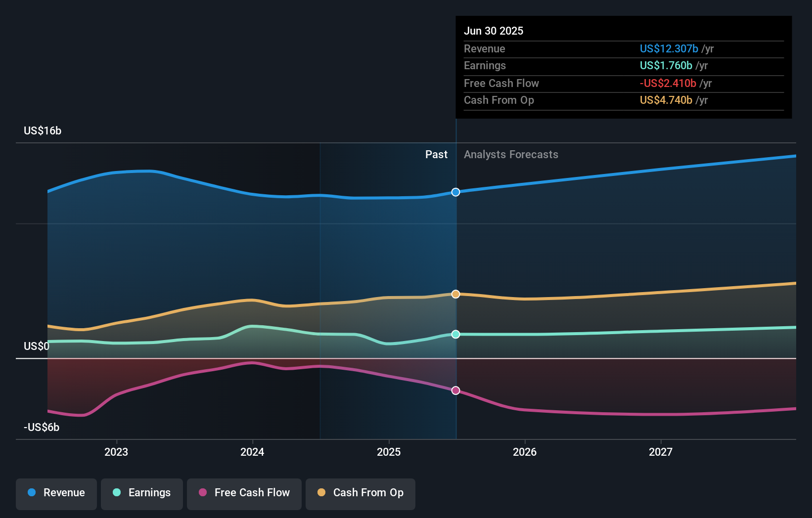Select the pink Free Cash Flow marker
Viewport: 812px width, 518px height.
455,390
